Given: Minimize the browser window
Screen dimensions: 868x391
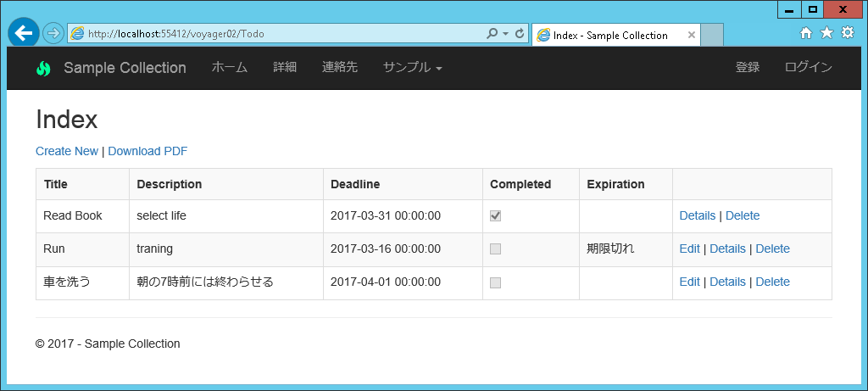Looking at the screenshot, I should [789, 9].
